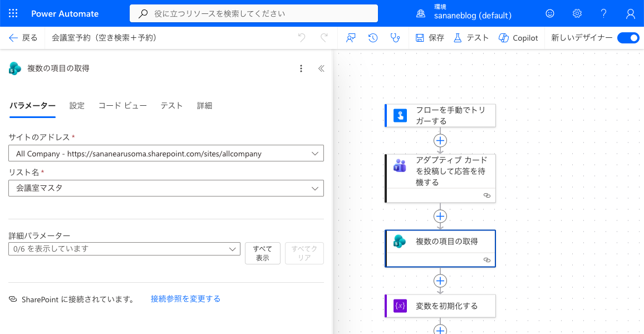Open the リスト名 dropdown 会議室マスタ
The height and width of the screenshot is (334, 644).
point(166,188)
